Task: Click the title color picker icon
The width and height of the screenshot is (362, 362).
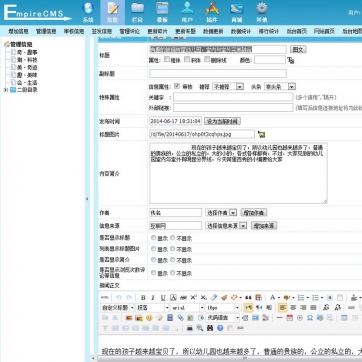Action: pos(291,60)
